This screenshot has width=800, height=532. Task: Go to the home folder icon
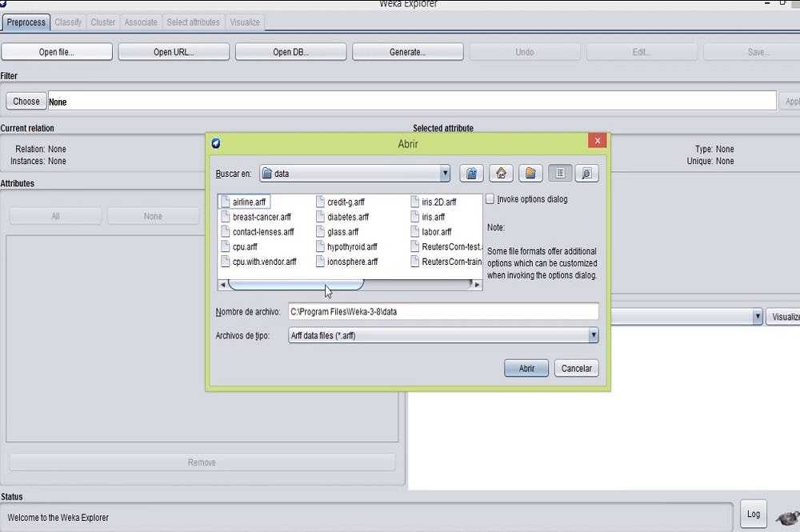501,173
